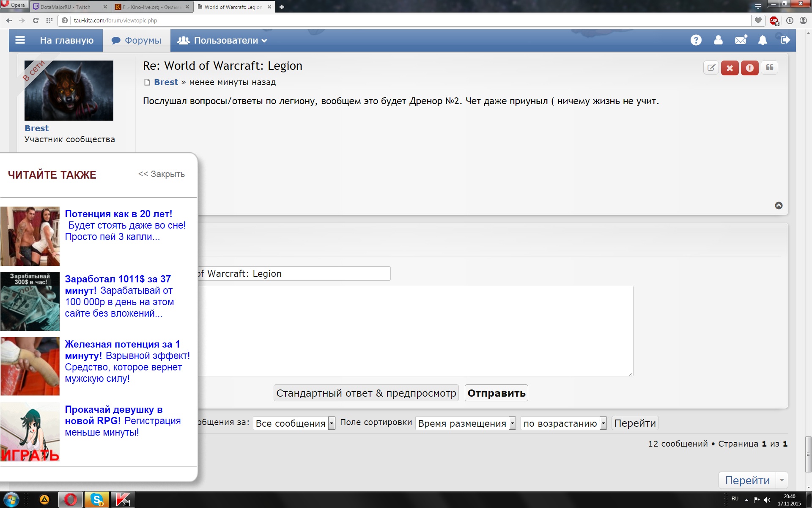The image size is (812, 508).
Task: Quote the post with quotation icon
Action: 770,67
